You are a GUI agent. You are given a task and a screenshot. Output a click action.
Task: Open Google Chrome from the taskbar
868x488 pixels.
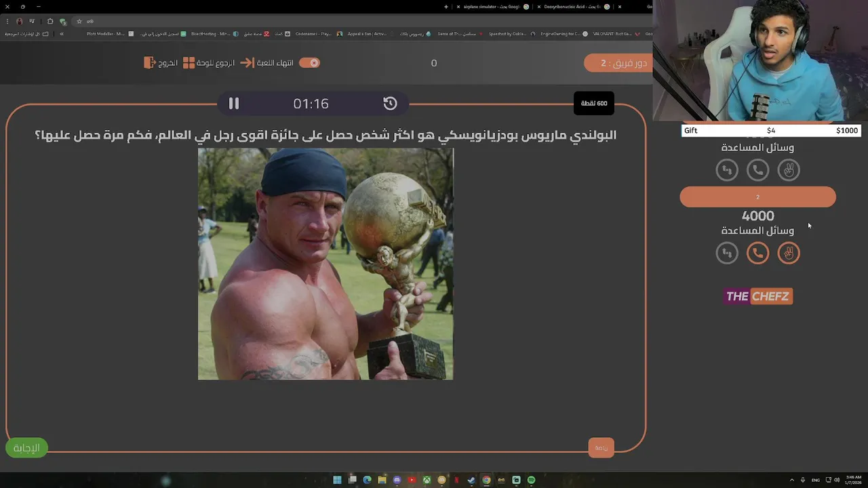pyautogui.click(x=486, y=480)
